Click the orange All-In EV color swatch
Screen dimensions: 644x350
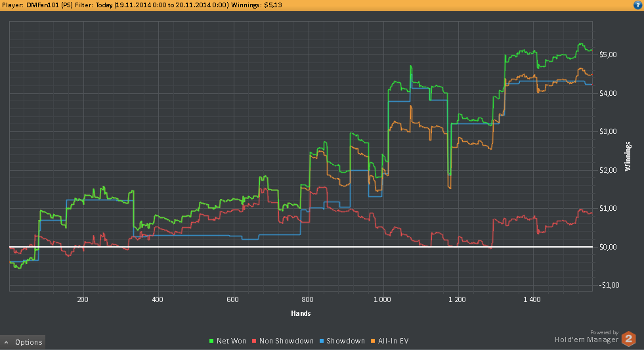(373, 341)
